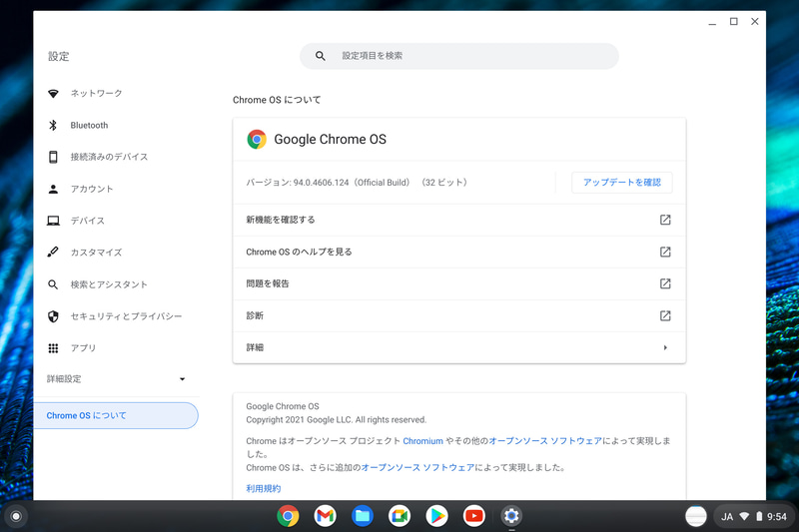Click the magnifier icon in search bar
The image size is (799, 532).
tap(320, 56)
